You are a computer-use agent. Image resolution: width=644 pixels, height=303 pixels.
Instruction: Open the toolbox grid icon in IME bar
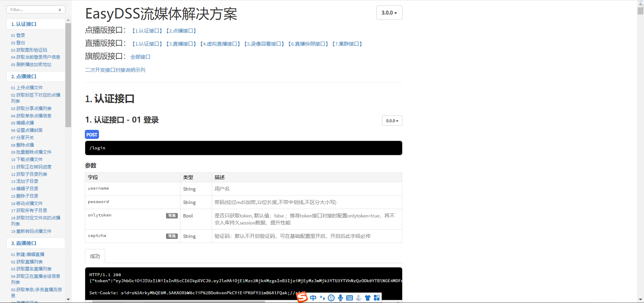(x=377, y=298)
